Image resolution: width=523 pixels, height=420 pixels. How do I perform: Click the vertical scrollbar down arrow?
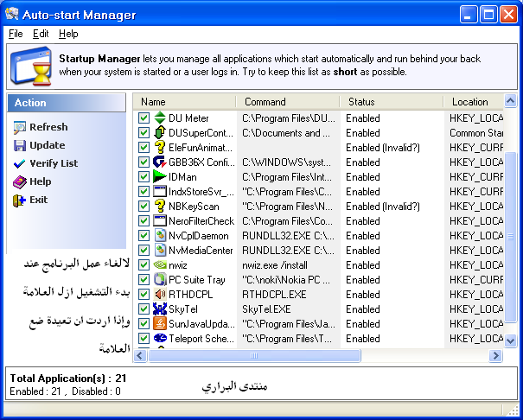pyautogui.click(x=510, y=340)
